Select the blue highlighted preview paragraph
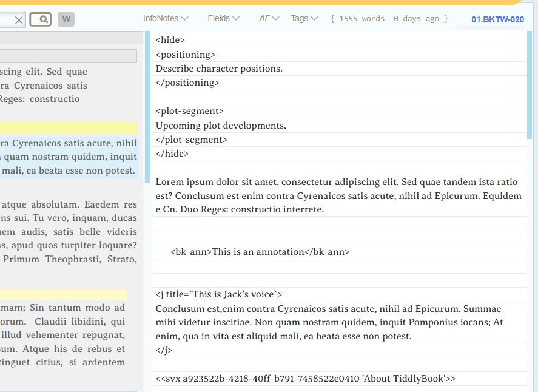Image resolution: width=538 pixels, height=392 pixels. point(68,157)
